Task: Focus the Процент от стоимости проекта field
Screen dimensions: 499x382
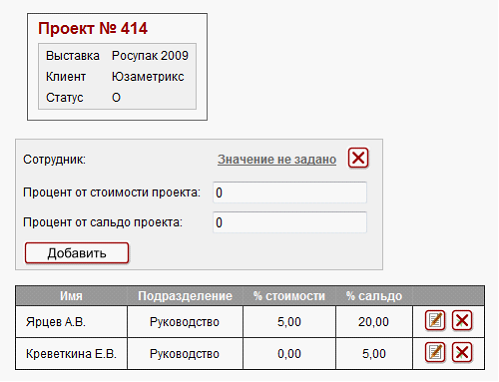Action: tap(290, 192)
